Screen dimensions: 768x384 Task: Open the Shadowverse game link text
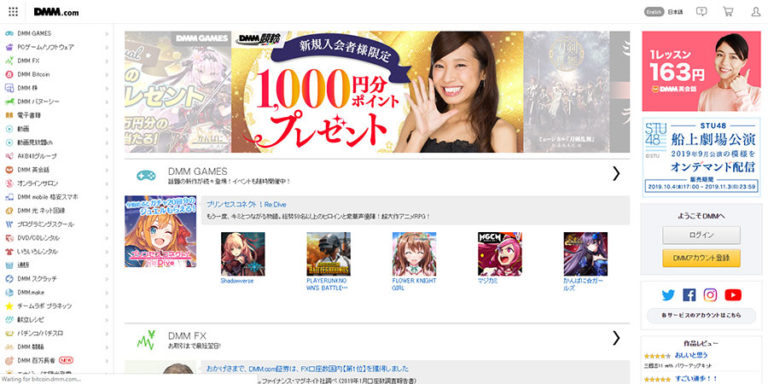click(237, 281)
